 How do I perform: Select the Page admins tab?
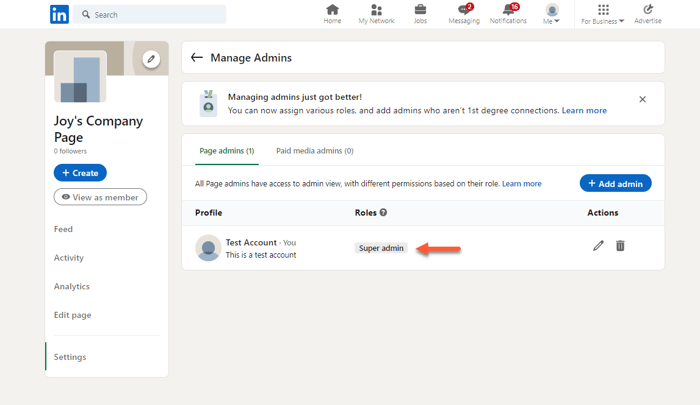(x=226, y=151)
